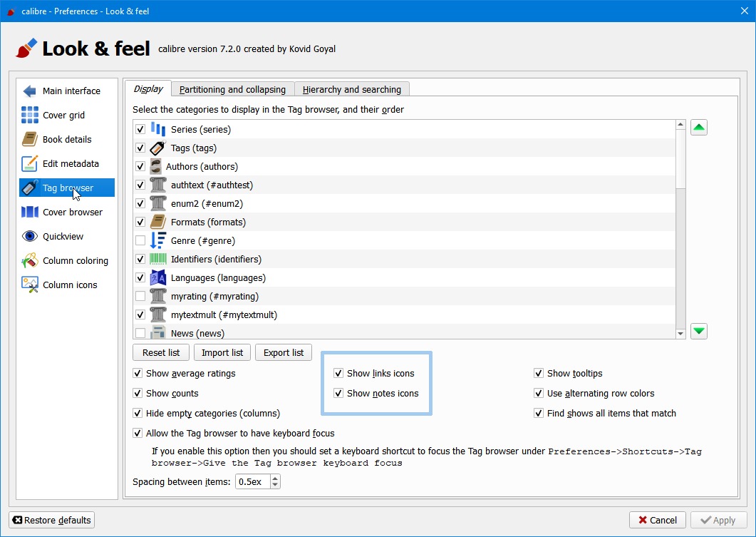Uncheck the Formats (formats) checkbox
The height and width of the screenshot is (537, 756).
tap(140, 222)
